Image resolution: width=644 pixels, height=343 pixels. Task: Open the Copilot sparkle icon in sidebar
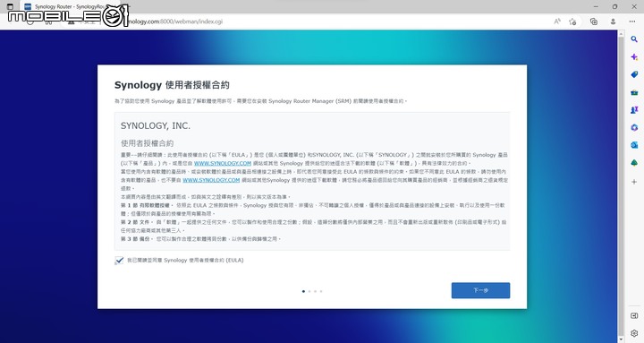pyautogui.click(x=634, y=56)
